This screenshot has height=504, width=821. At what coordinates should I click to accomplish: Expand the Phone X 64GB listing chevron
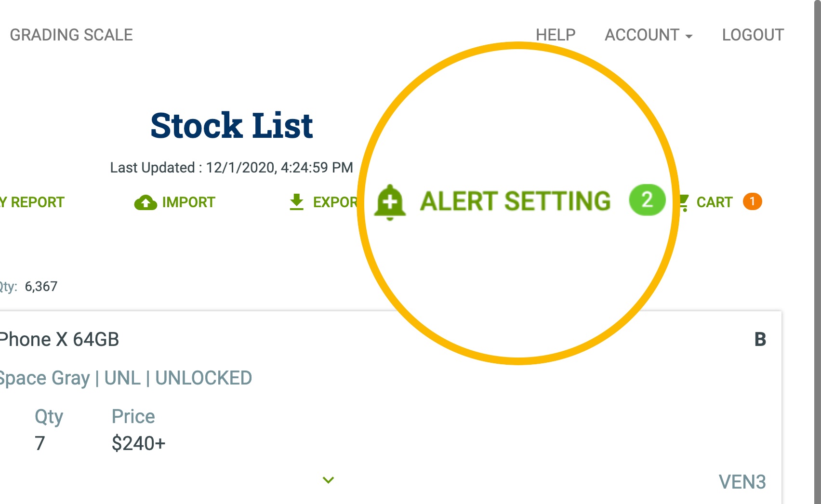pos(328,479)
